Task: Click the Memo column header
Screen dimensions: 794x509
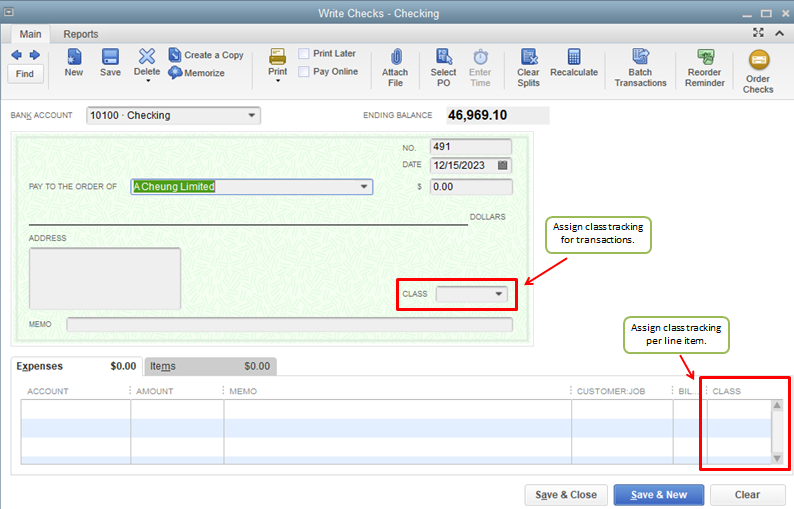Action: click(x=243, y=391)
